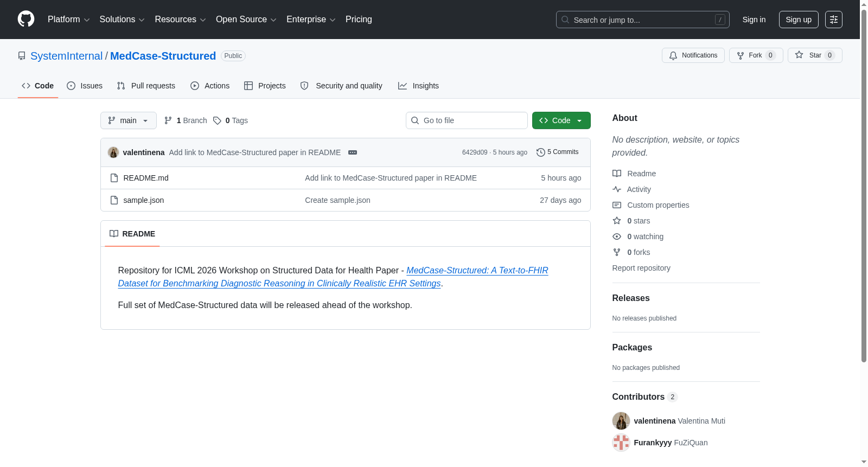Click the Furankyyy contributor username
Viewport: 868px width, 467px height.
(x=653, y=443)
